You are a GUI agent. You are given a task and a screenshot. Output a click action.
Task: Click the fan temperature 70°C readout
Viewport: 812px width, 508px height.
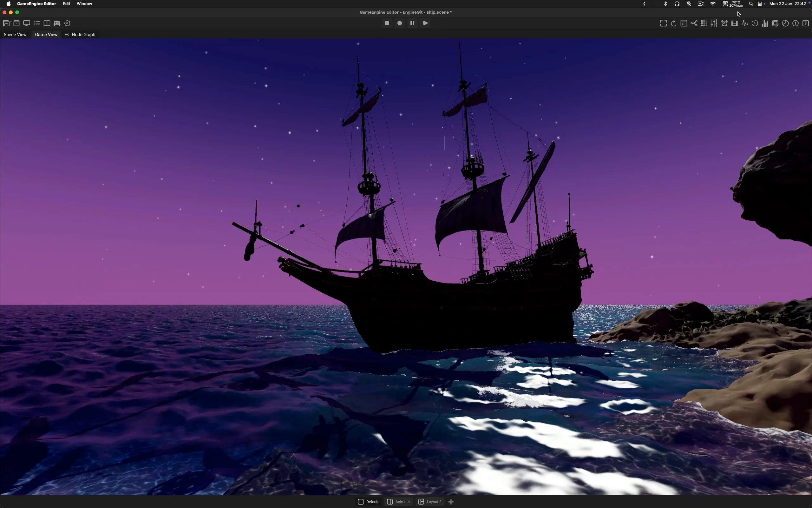coord(733,4)
